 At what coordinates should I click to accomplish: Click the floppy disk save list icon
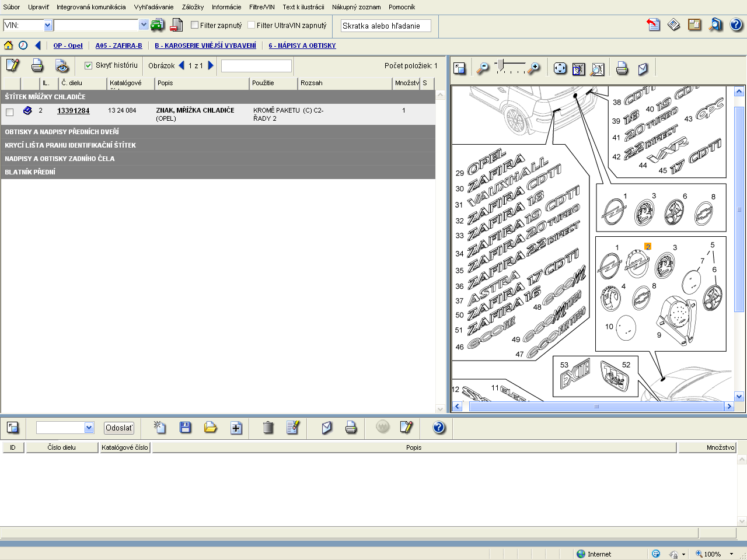click(x=185, y=428)
